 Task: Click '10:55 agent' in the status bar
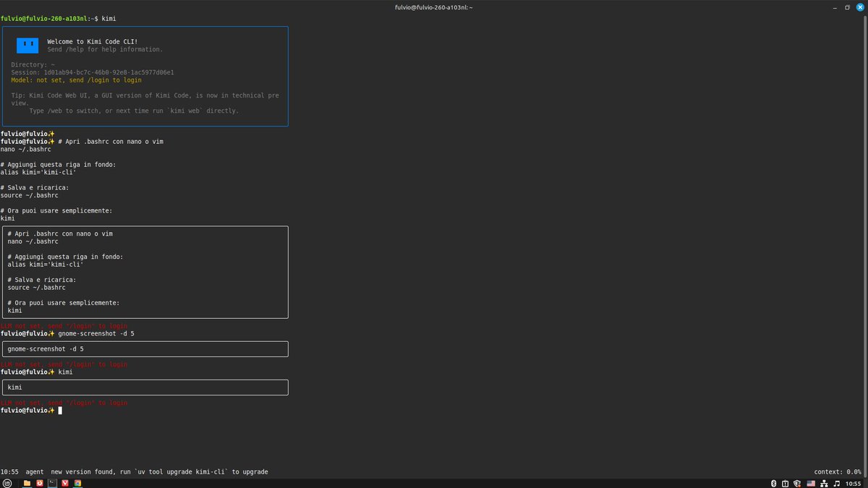pyautogui.click(x=22, y=472)
